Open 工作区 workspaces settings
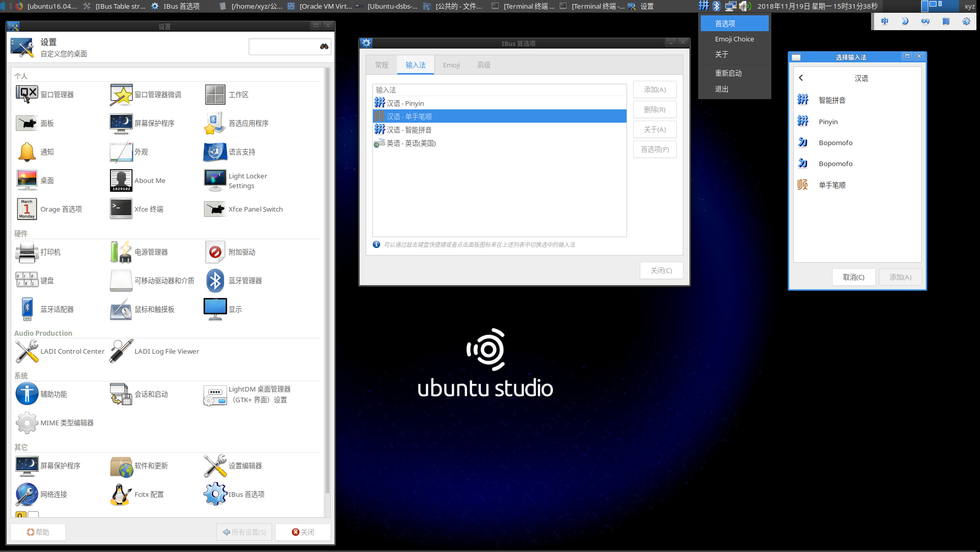980x552 pixels. (x=226, y=95)
